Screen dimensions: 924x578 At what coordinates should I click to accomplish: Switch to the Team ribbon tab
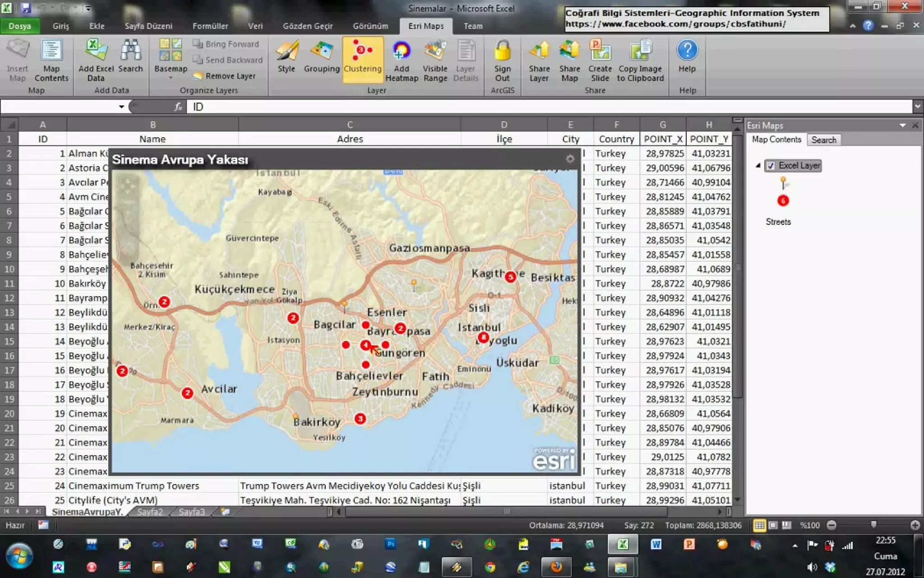tap(473, 26)
